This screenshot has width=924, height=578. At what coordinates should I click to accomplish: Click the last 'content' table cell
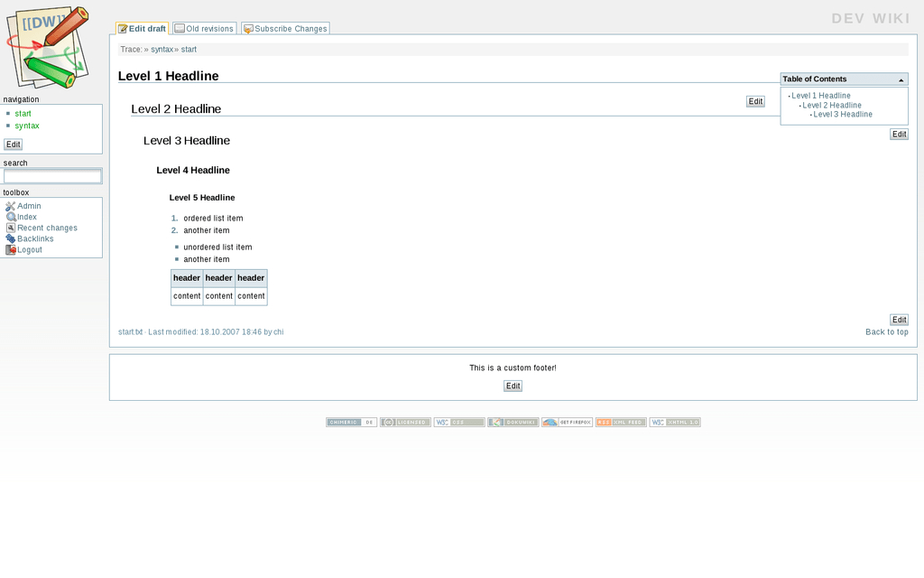click(251, 296)
